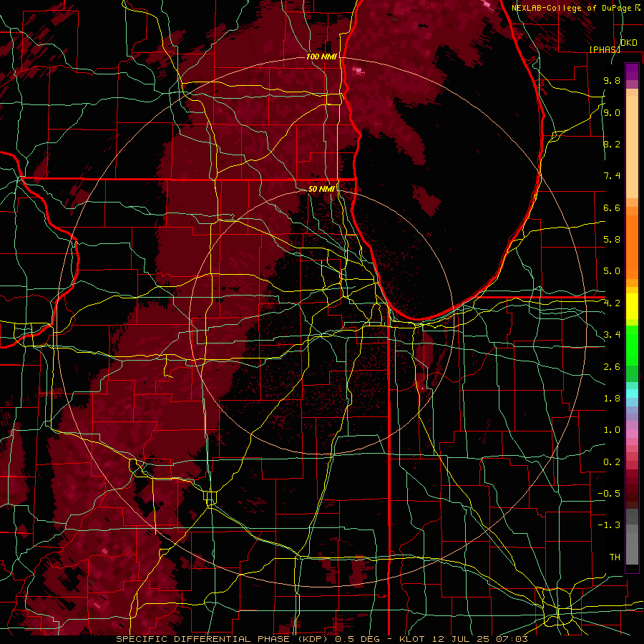This screenshot has width=644, height=644.
Task: Click the 50 NMI range ring label
Action: point(321,189)
